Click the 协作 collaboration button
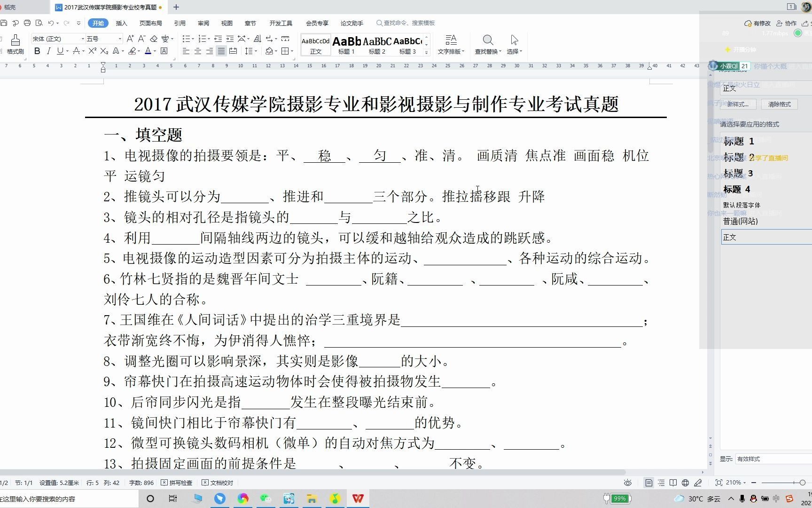Viewport: 812px width, 508px height. (x=787, y=23)
